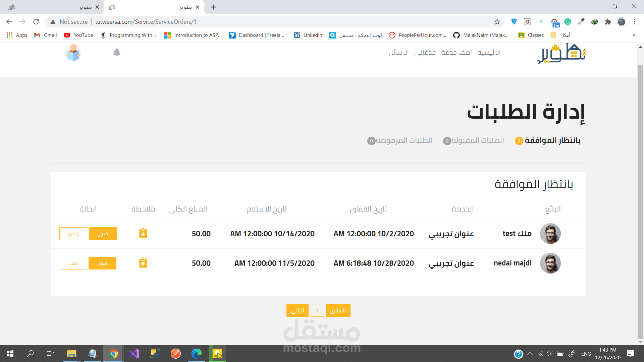The image size is (644, 362).
Task: Click the address bar URL
Action: coord(146,22)
